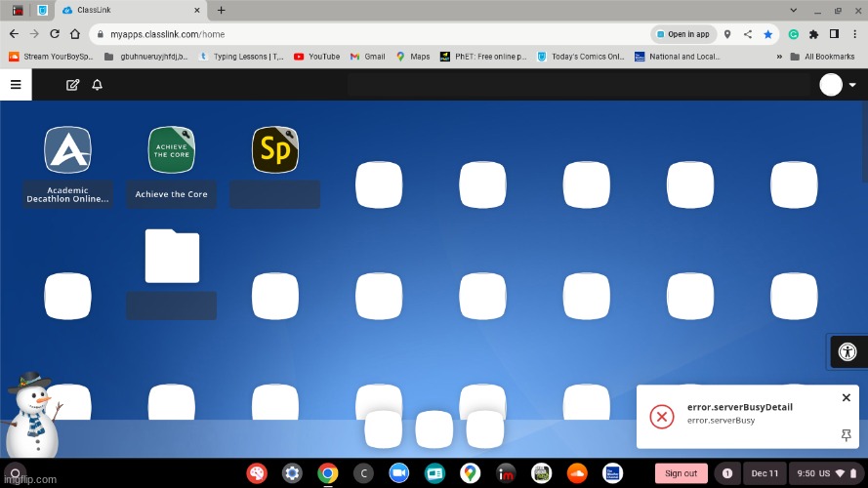Open the Grammarly extension
Viewport: 868px width, 488px height.
[793, 34]
